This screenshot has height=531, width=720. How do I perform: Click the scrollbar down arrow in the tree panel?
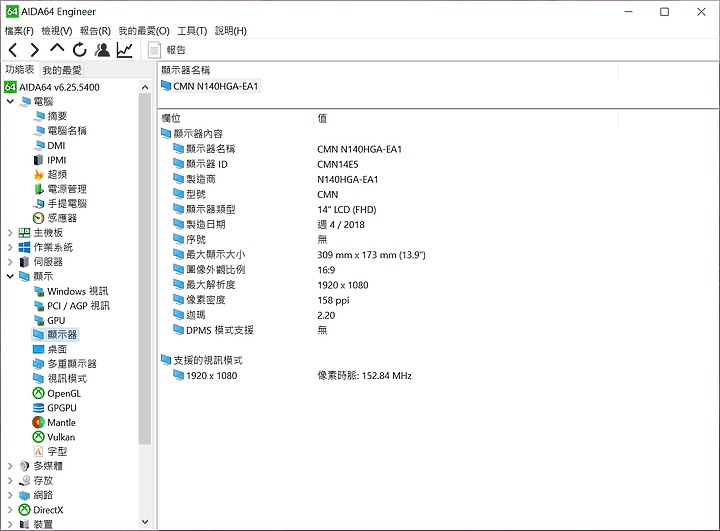(145, 521)
